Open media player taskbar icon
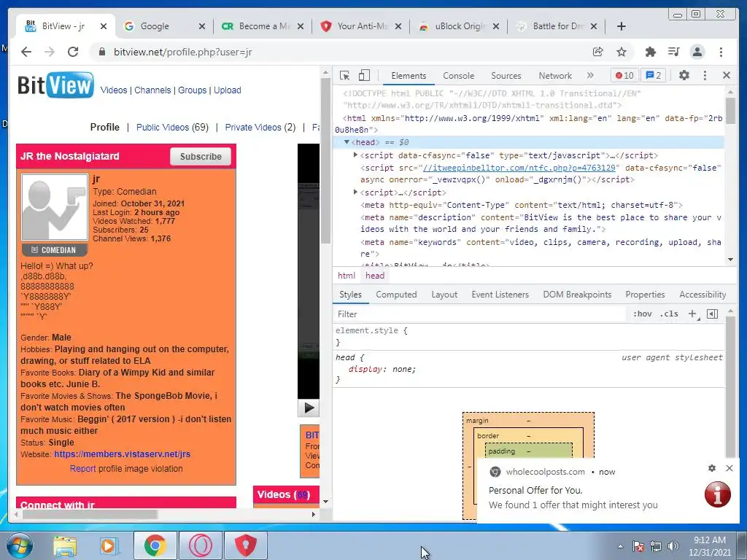Screen dimensions: 747x560 [108, 545]
